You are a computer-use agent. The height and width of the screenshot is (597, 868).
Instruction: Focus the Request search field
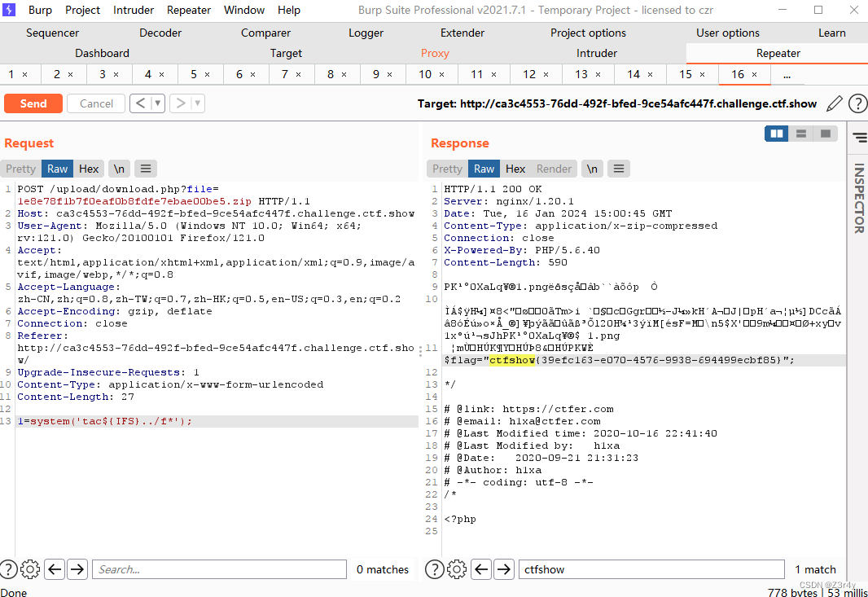click(220, 569)
